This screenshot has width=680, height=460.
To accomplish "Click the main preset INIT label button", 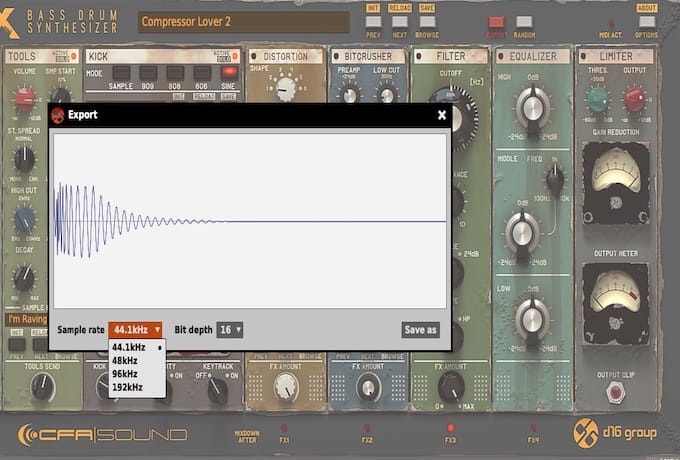I will (373, 8).
